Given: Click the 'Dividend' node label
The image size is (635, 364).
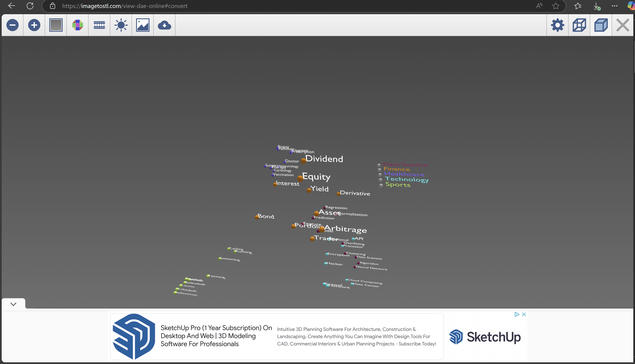Looking at the screenshot, I should 324,159.
